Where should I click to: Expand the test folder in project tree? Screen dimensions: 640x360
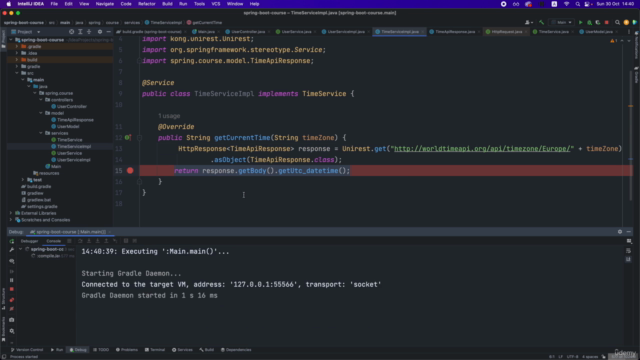click(23, 180)
